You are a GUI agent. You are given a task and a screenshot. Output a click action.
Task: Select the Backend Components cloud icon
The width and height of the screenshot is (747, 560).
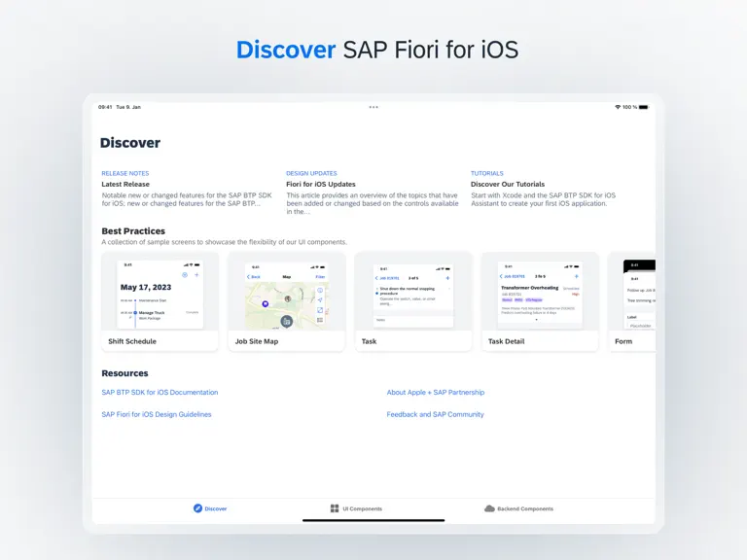(489, 508)
